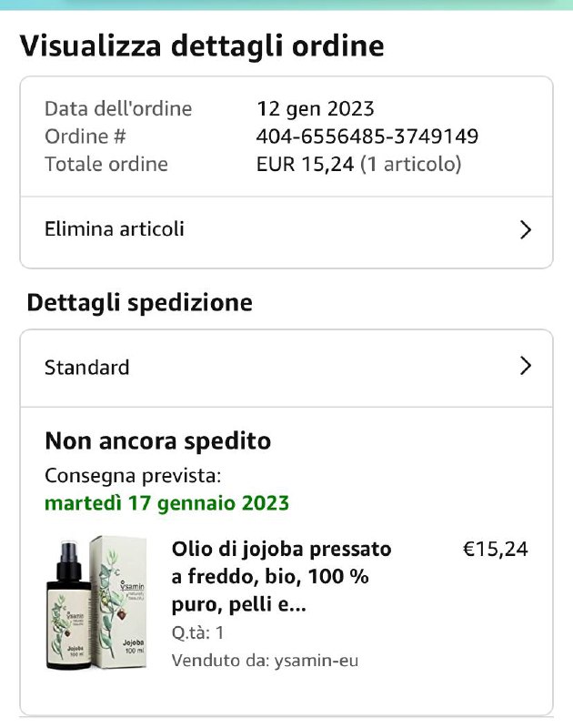Tap the order date 12 gen 2023
This screenshot has width=573, height=728.
point(316,108)
